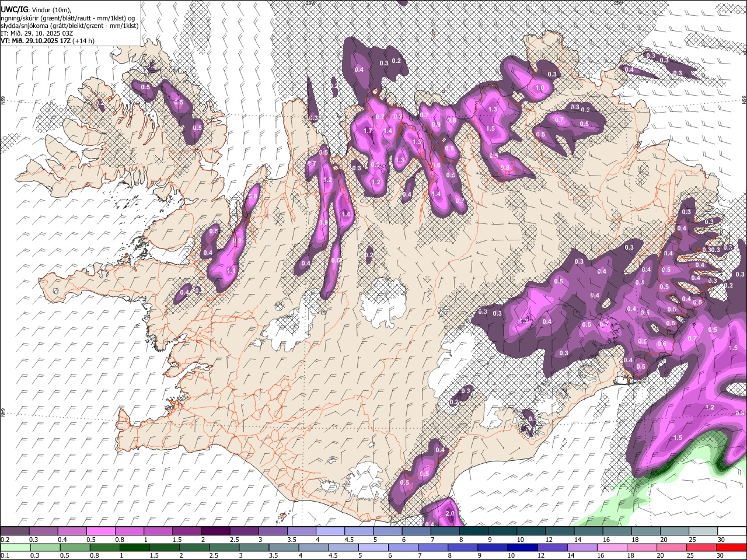Viewport: 747px width, 560px height.
Task: Click the 'slydda/snjókoma' legend description line
Action: coord(69,26)
